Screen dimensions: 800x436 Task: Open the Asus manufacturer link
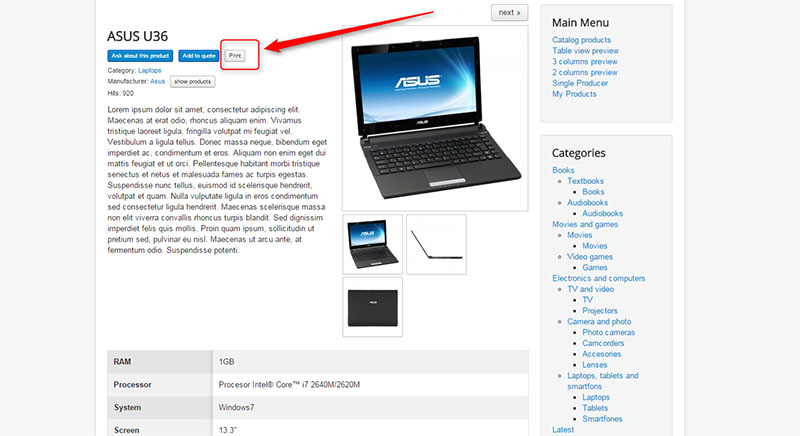(157, 81)
